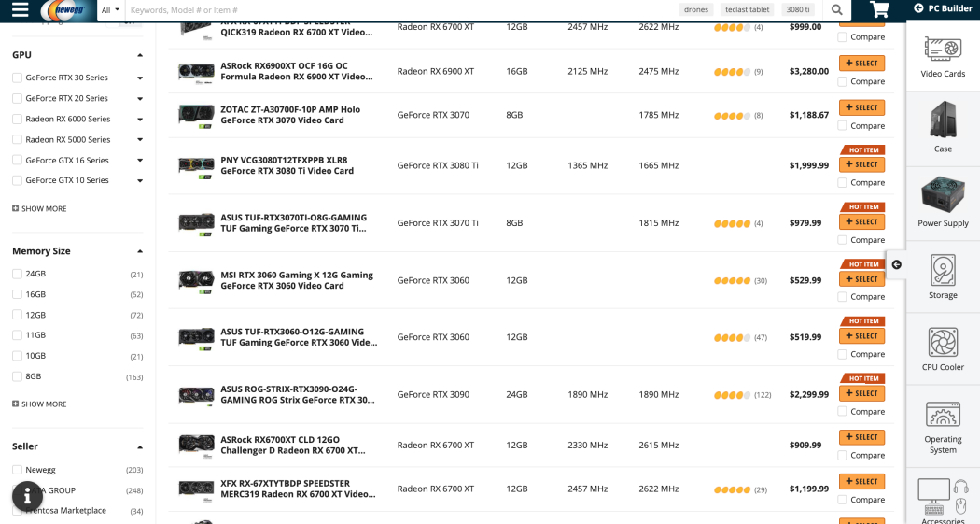Open the hamburger main menu
The height and width of the screenshot is (524, 980).
21,9
